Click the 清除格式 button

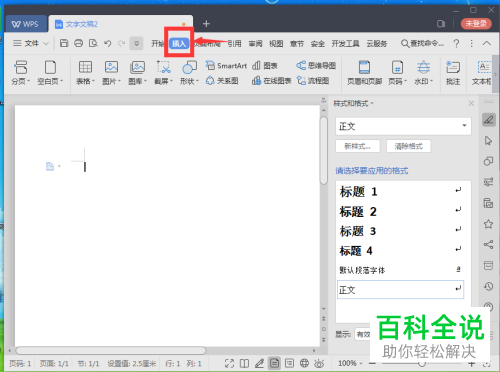tap(408, 146)
